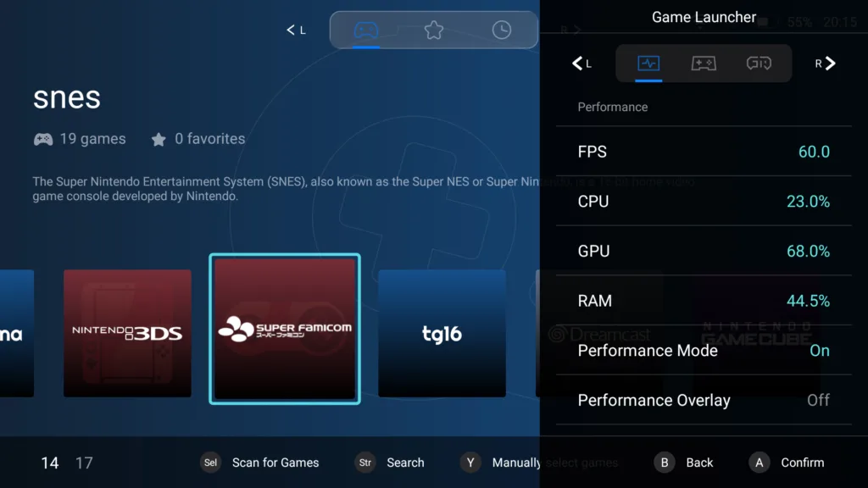This screenshot has height=488, width=868.
Task: Click the controller icon beside 19 games
Action: [x=42, y=139]
